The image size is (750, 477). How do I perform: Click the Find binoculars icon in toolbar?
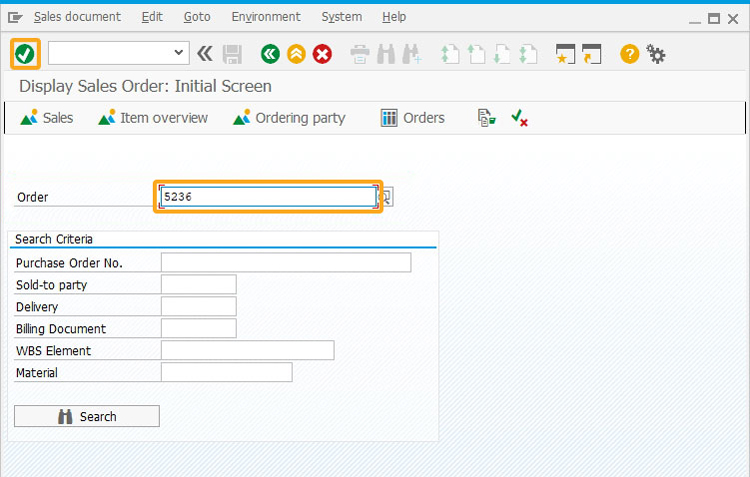pyautogui.click(x=386, y=54)
